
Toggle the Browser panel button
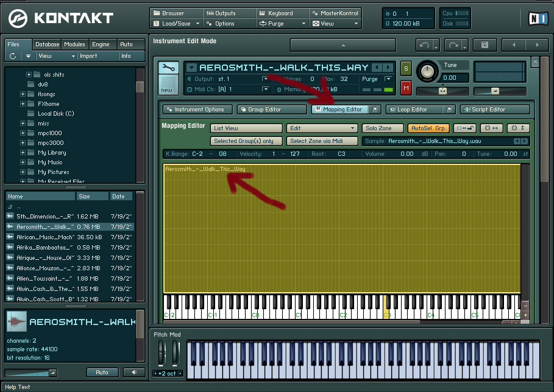176,13
